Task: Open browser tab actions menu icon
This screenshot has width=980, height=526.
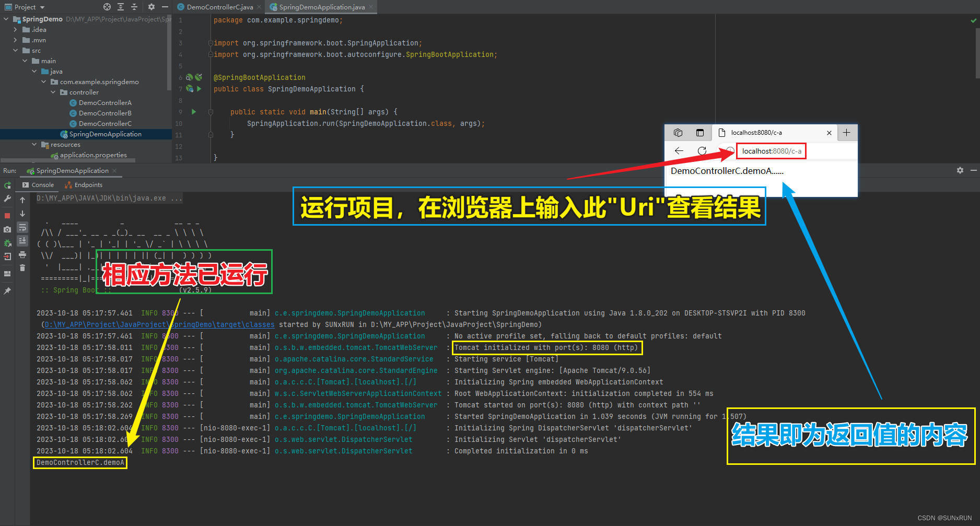Action: click(678, 133)
